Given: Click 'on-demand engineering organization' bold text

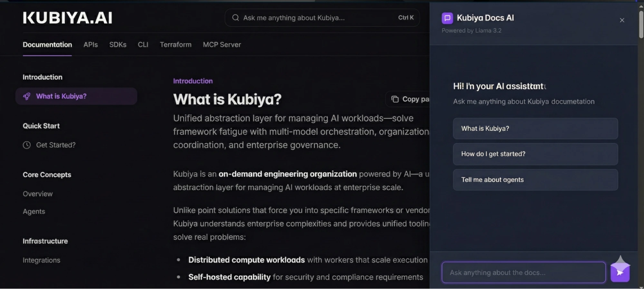Looking at the screenshot, I should pyautogui.click(x=288, y=174).
